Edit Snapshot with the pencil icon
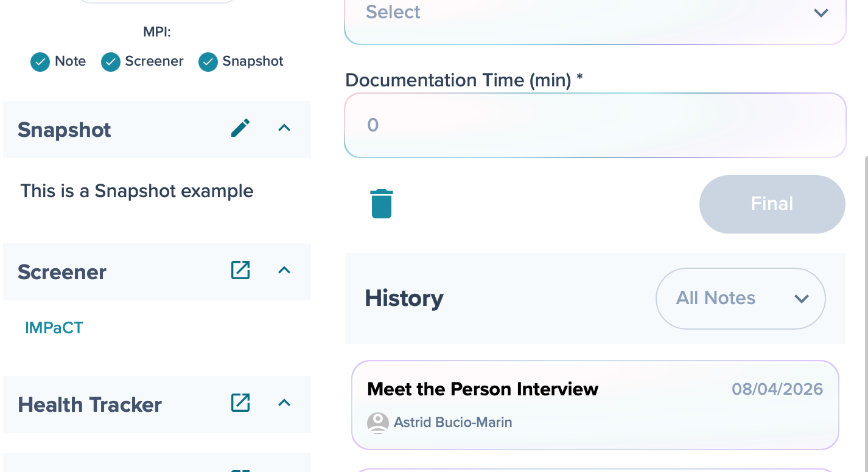 click(x=240, y=128)
